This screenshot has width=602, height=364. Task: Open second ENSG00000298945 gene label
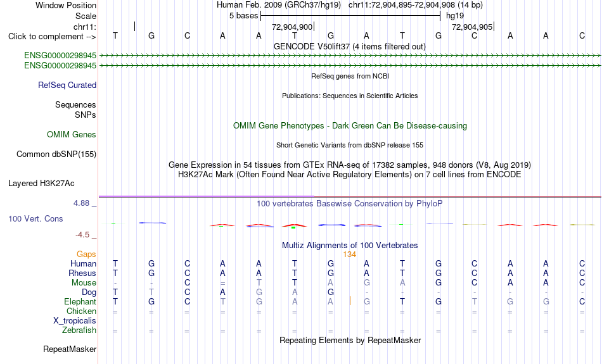point(60,66)
